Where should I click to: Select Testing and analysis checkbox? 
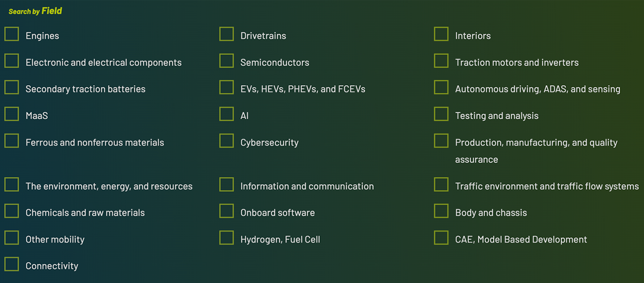(x=441, y=114)
